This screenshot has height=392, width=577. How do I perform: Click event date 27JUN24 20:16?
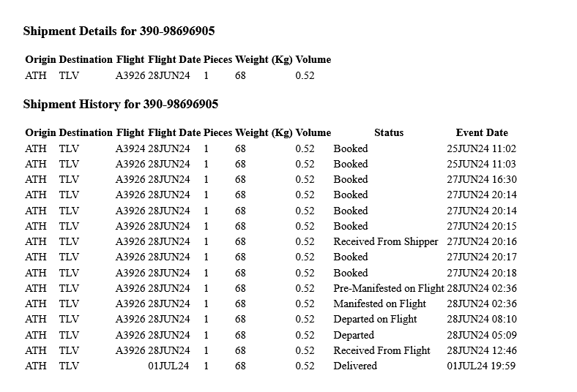click(x=481, y=241)
